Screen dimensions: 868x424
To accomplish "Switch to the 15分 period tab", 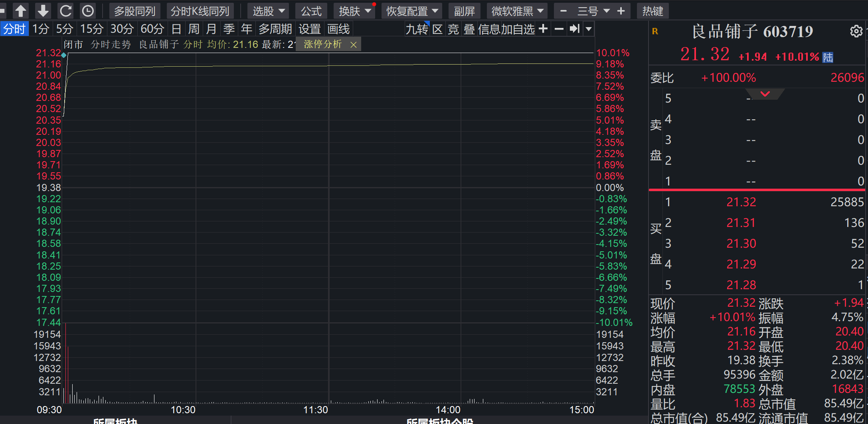I will (92, 29).
